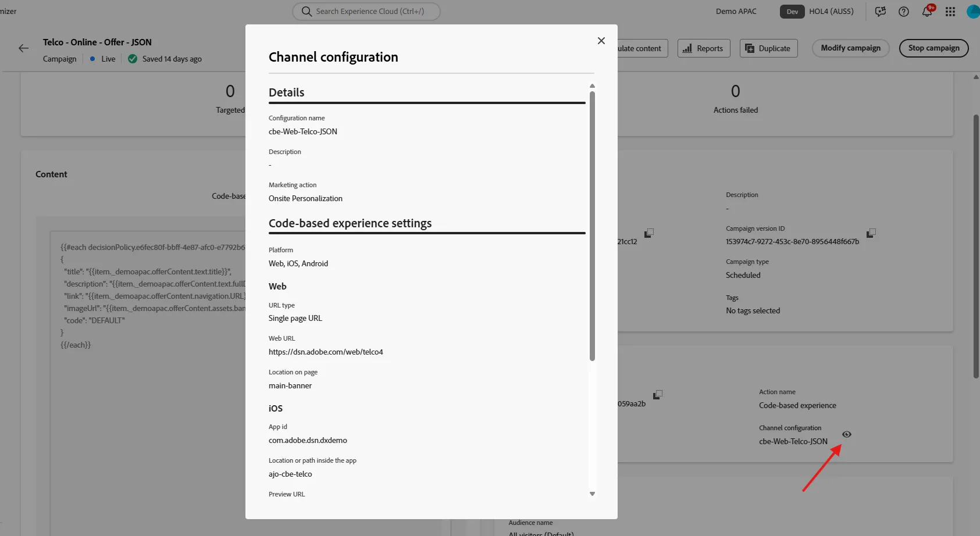Open the notifications bell

tap(927, 11)
